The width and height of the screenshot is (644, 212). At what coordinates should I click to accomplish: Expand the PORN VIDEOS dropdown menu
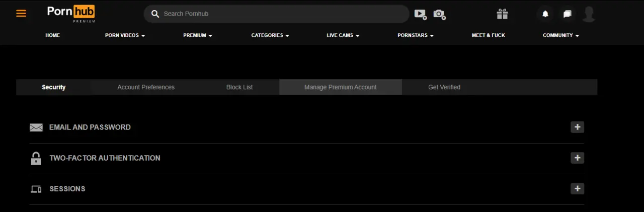coord(125,35)
